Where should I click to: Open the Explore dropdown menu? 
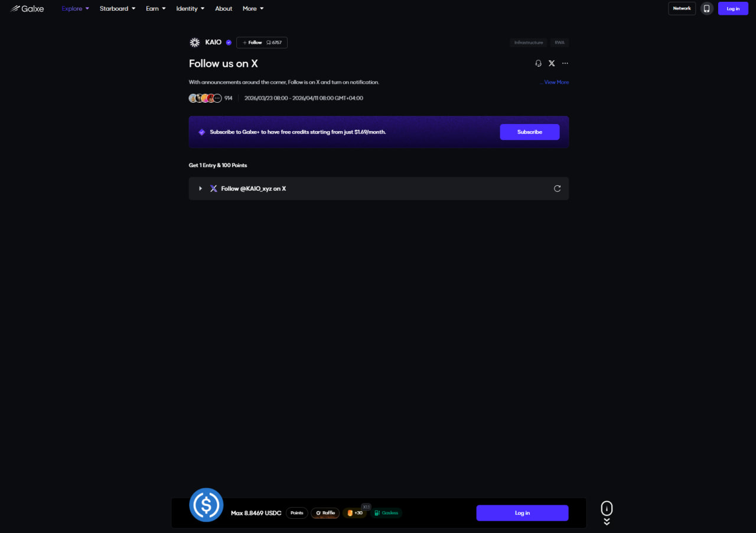(76, 8)
